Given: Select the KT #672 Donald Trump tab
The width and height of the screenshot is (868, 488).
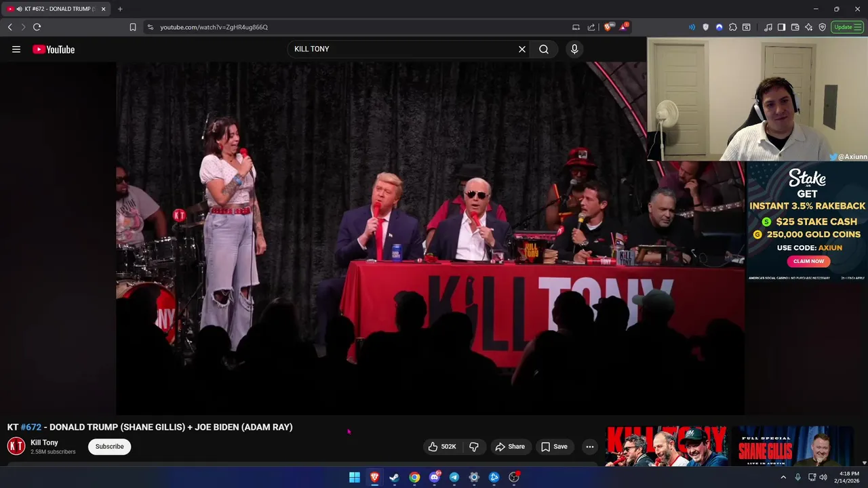Looking at the screenshot, I should [x=54, y=9].
